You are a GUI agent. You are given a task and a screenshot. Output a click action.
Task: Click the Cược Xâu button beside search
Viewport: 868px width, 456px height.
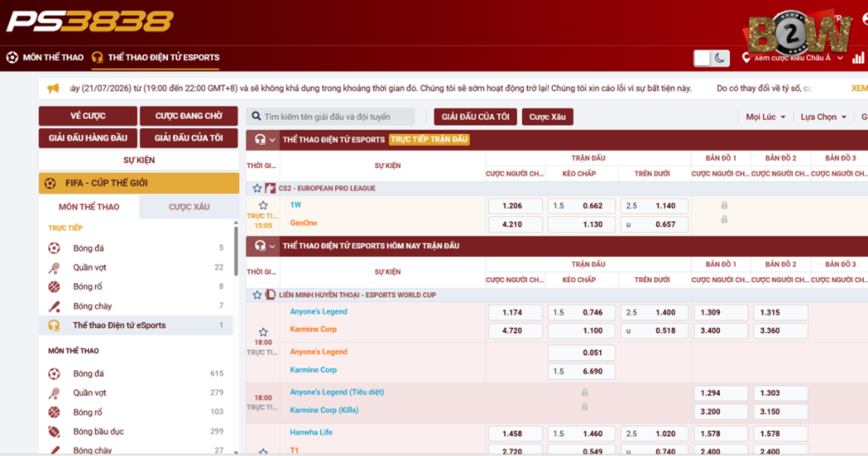coord(548,117)
